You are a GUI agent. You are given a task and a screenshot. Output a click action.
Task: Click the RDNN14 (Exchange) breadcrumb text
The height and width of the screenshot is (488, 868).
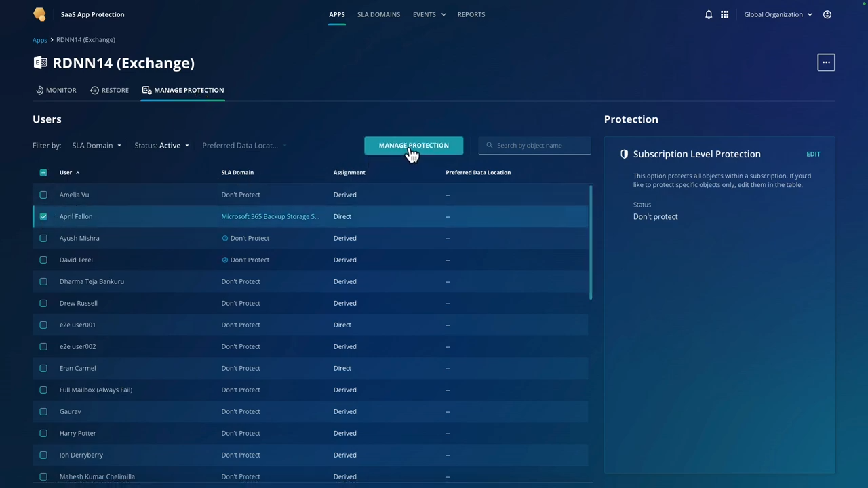pyautogui.click(x=85, y=40)
